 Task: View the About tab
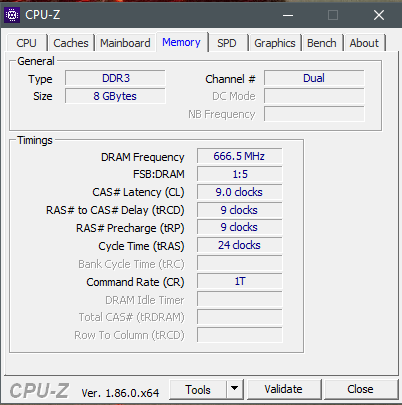(364, 43)
